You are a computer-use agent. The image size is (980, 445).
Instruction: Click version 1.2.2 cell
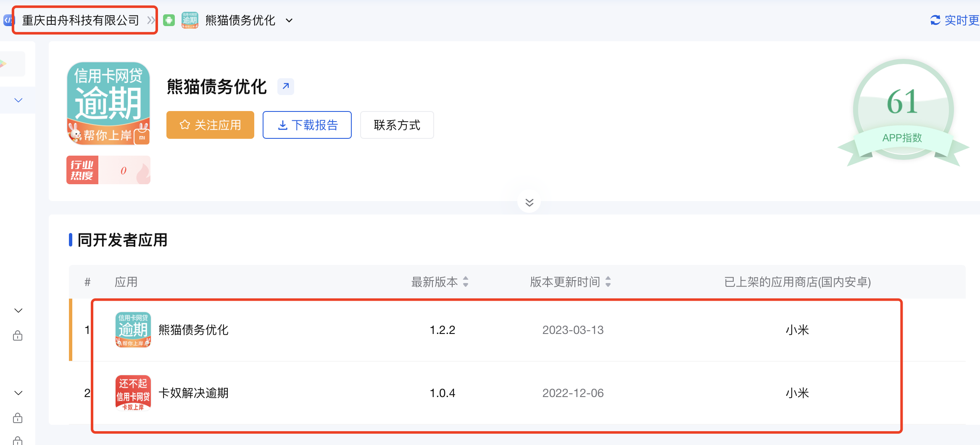click(443, 330)
